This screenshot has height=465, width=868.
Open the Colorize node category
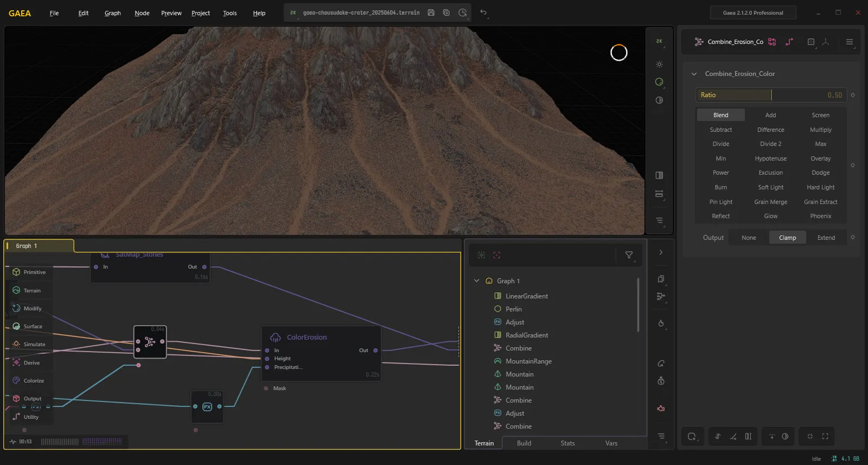[x=30, y=381]
